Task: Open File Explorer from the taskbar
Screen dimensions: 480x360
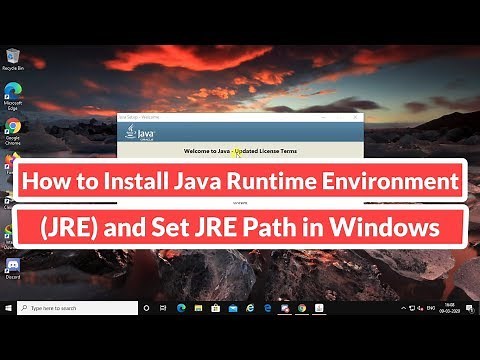Action: click(198, 308)
